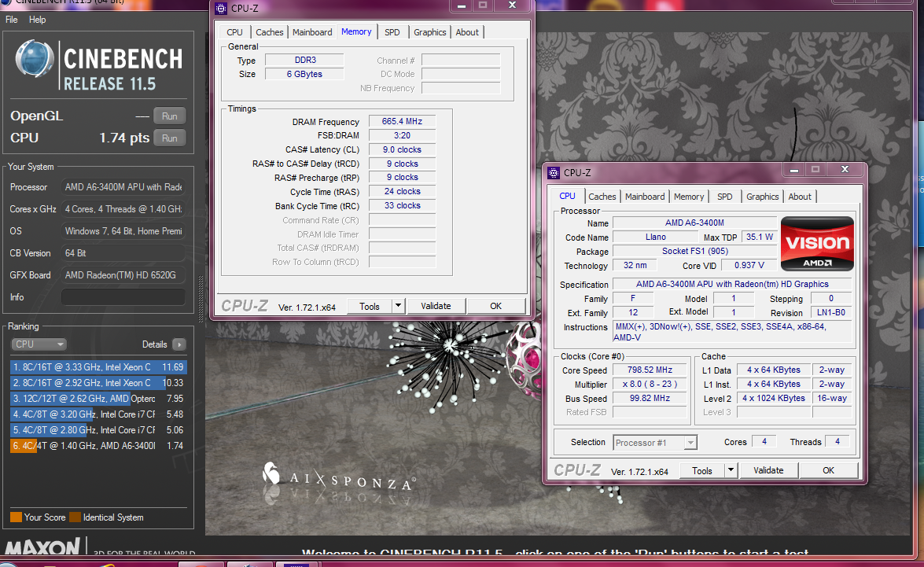Click Tools button in CPU window
This screenshot has width=924, height=567.
[702, 470]
